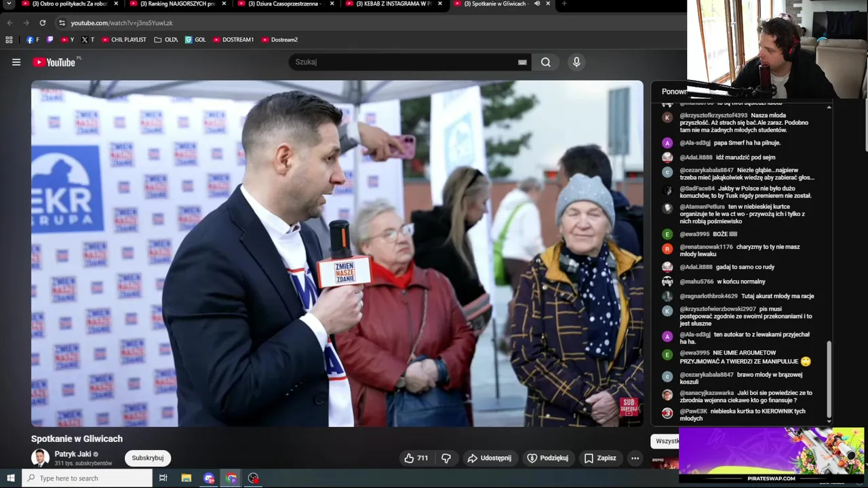Open site information icon in address bar

click(62, 22)
